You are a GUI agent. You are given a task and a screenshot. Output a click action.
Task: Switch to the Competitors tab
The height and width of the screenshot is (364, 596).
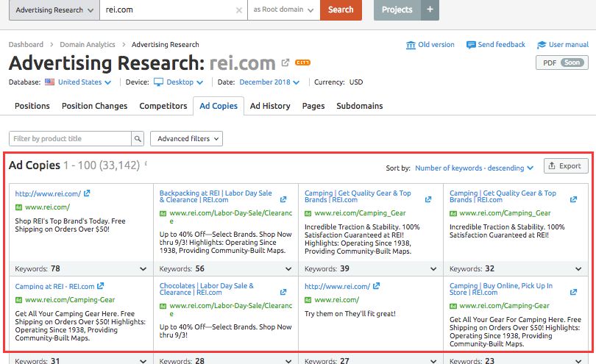(163, 106)
